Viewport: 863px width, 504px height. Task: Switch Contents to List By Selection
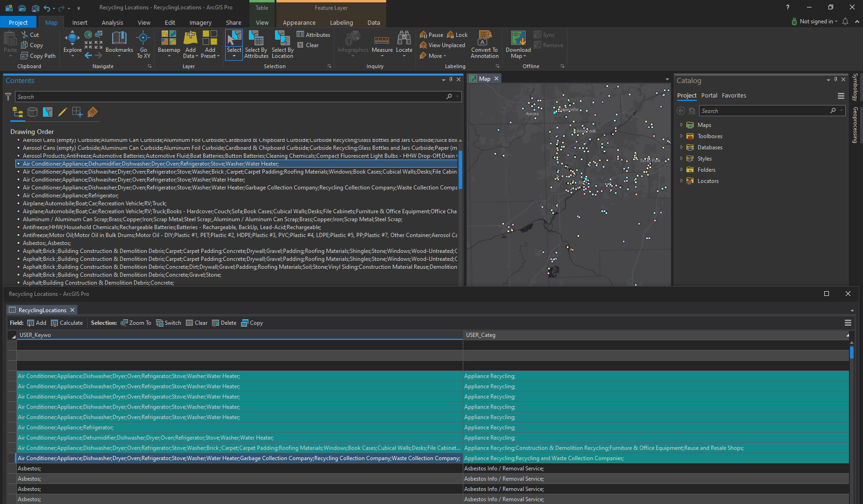(48, 112)
